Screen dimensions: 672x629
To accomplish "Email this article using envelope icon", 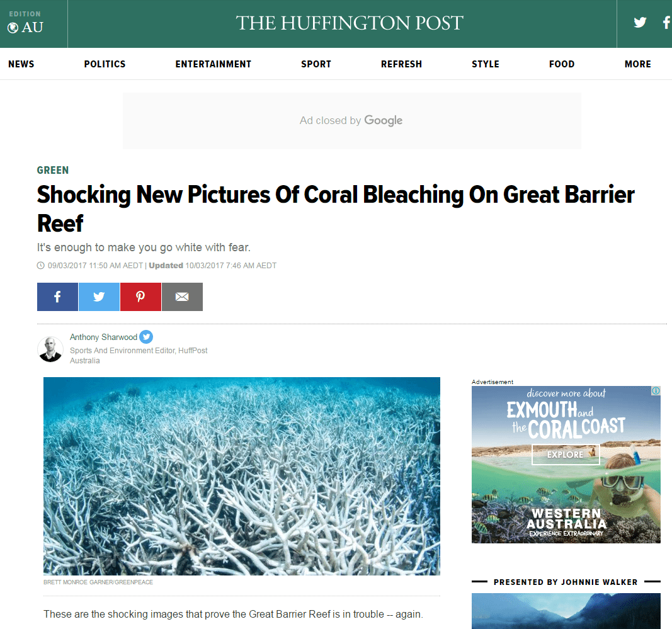I will pyautogui.click(x=182, y=297).
